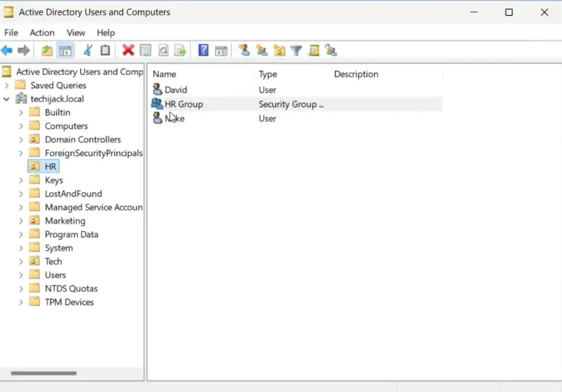Open filter options with the funnel icon
The height and width of the screenshot is (392, 562).
click(x=296, y=51)
